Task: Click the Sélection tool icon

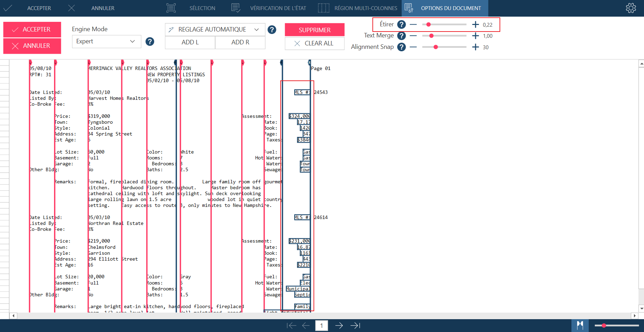Action: point(171,8)
